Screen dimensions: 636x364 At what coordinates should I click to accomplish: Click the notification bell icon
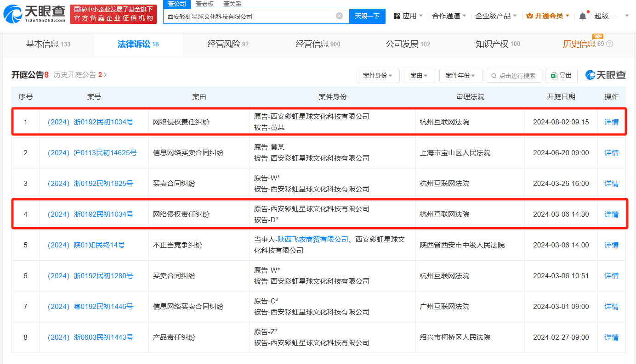(x=583, y=15)
